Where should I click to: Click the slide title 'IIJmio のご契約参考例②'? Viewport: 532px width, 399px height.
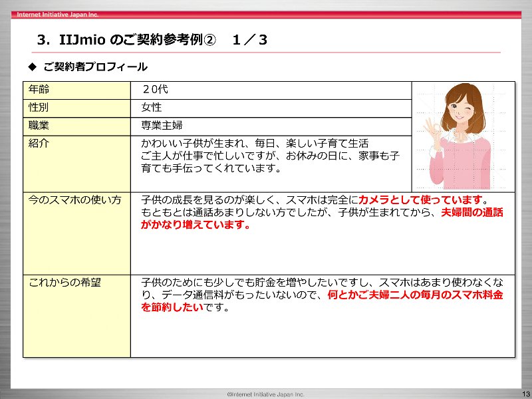click(137, 40)
